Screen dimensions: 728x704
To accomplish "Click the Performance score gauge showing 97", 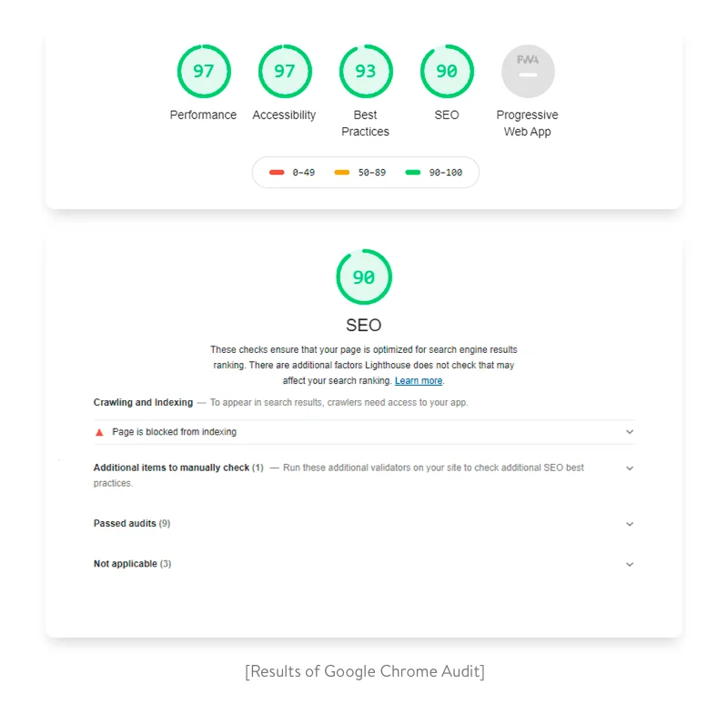I will (204, 71).
